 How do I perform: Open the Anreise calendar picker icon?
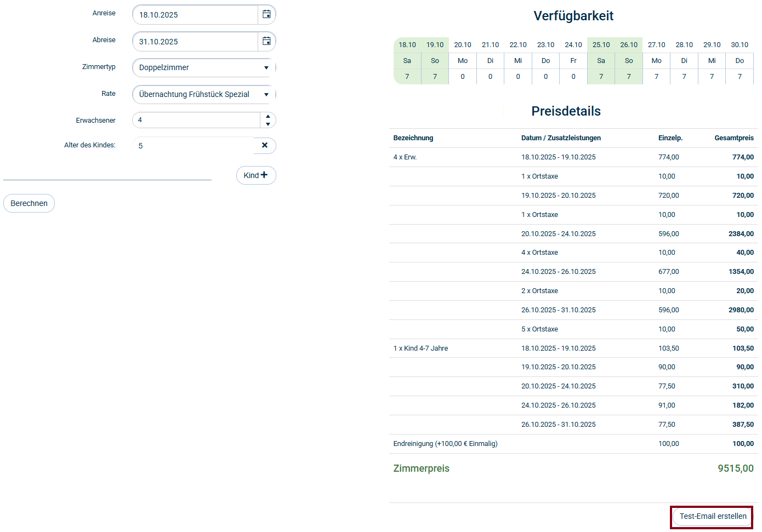266,14
